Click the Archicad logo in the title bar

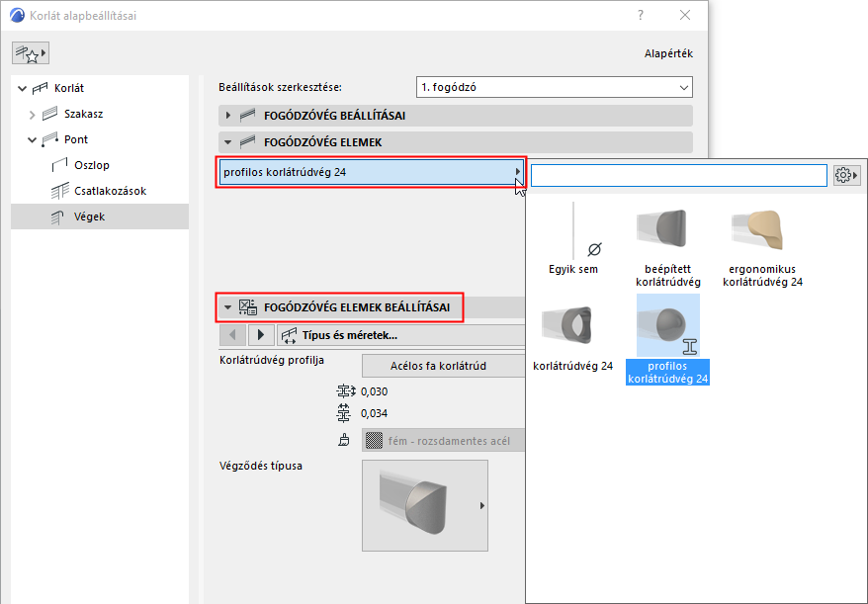pos(17,16)
